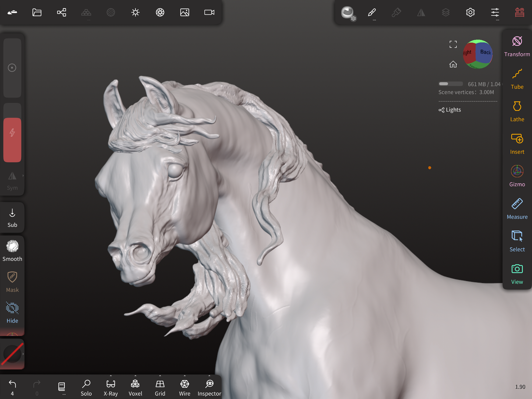Pick the Measure tool

tap(517, 209)
